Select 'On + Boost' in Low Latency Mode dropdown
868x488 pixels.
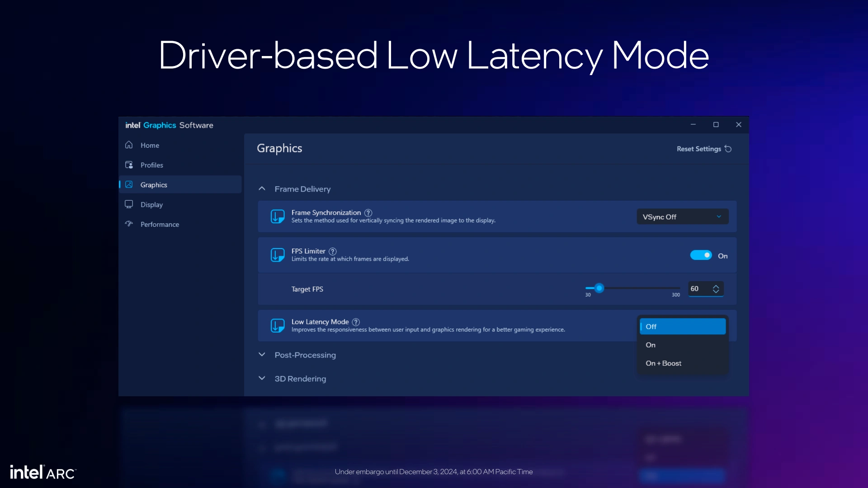pyautogui.click(x=664, y=363)
